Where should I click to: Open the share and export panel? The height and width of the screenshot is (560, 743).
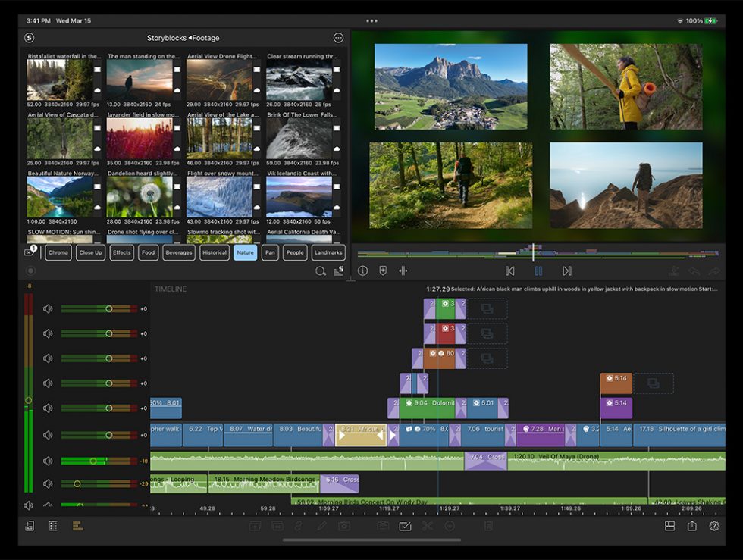click(x=692, y=525)
